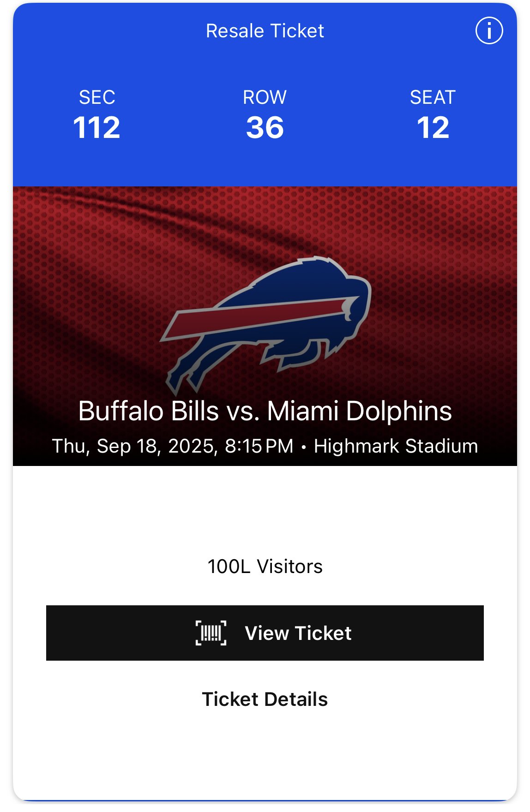Click the Thu, Sep 18, 2025 date text

tap(134, 446)
